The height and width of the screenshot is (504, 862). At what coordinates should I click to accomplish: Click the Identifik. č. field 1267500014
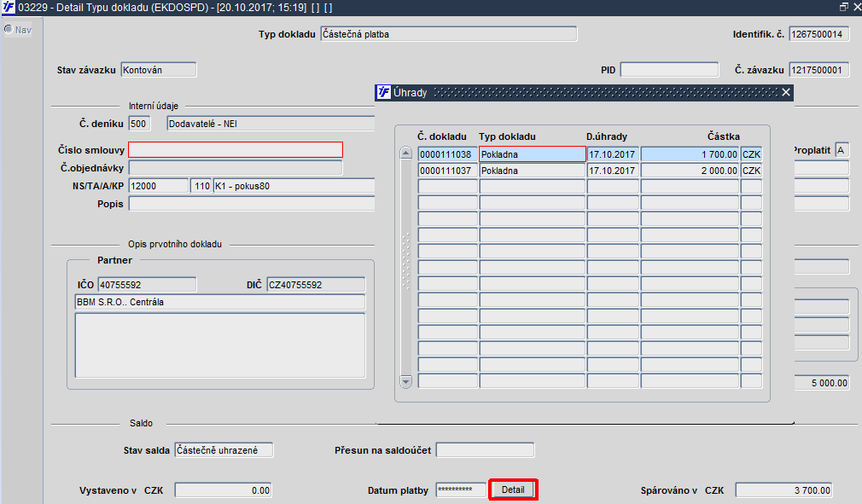[x=819, y=34]
